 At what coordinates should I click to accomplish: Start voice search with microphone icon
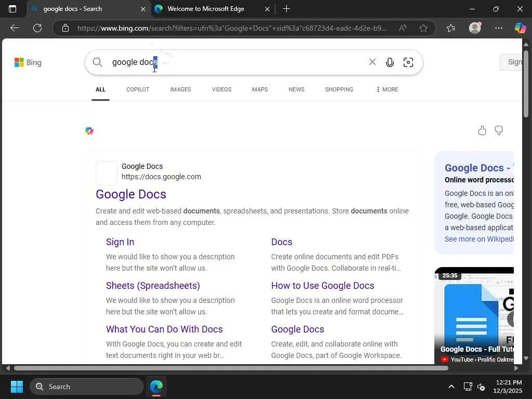click(x=390, y=62)
